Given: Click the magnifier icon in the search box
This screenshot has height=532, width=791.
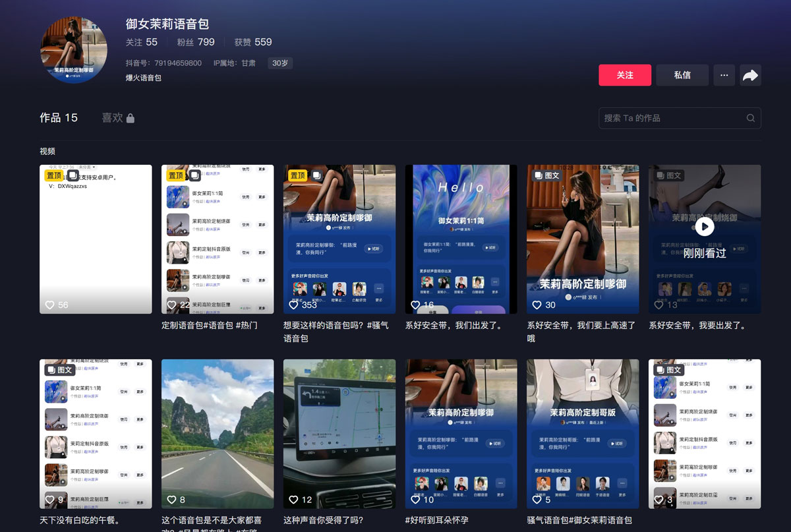Looking at the screenshot, I should click(751, 117).
